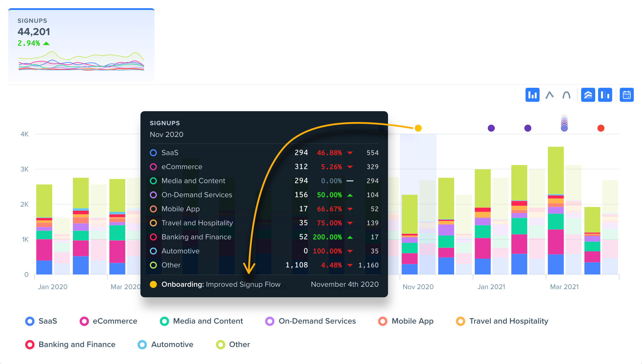Click On-Demand Services legend label

[x=317, y=321]
